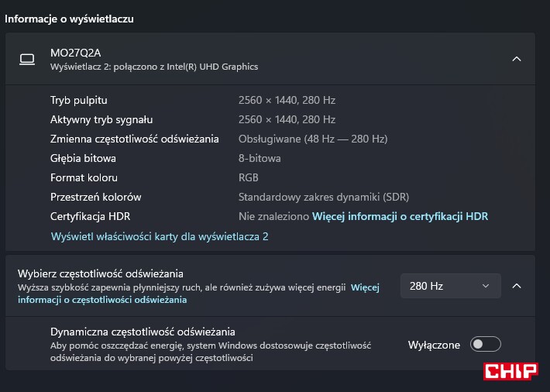Click the Wyłączone toggle state label

pyautogui.click(x=434, y=345)
